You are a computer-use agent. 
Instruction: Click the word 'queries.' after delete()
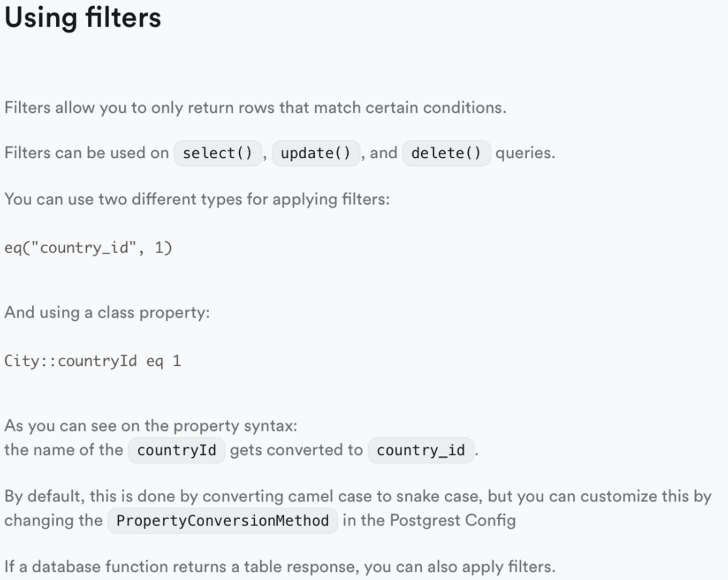[525, 153]
